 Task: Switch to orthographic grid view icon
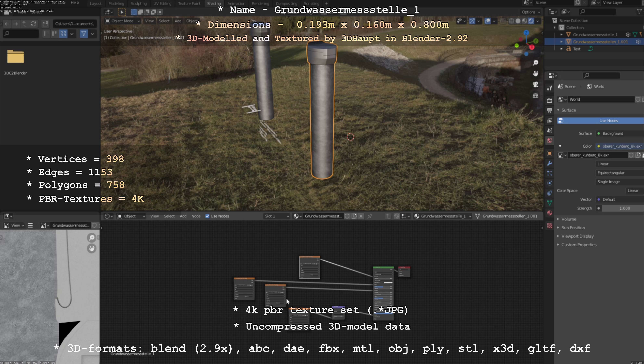(535, 95)
